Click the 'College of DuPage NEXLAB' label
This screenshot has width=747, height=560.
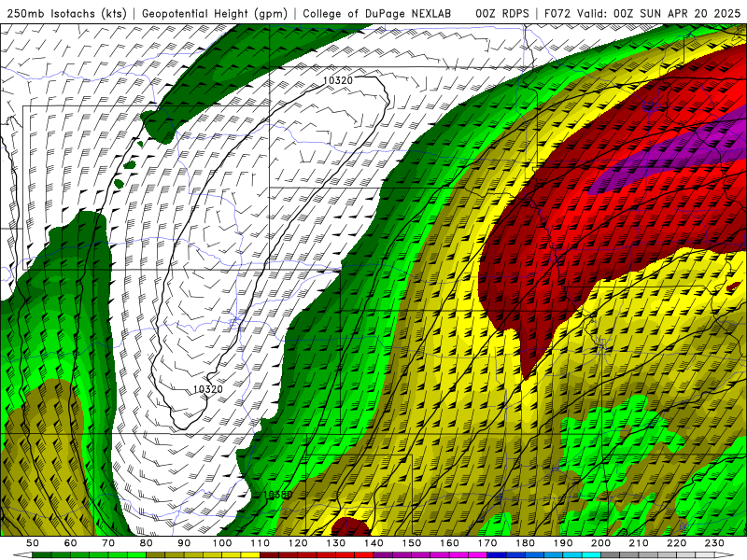click(x=377, y=13)
